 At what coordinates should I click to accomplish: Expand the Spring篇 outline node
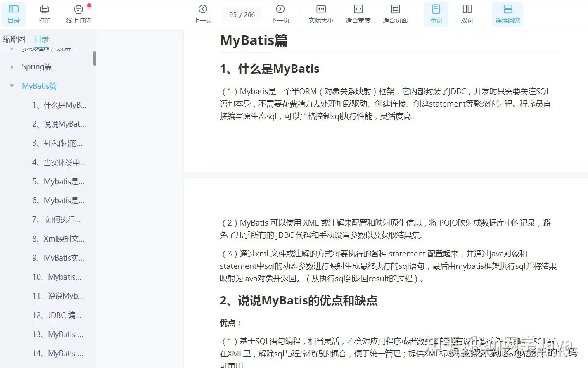click(x=12, y=67)
